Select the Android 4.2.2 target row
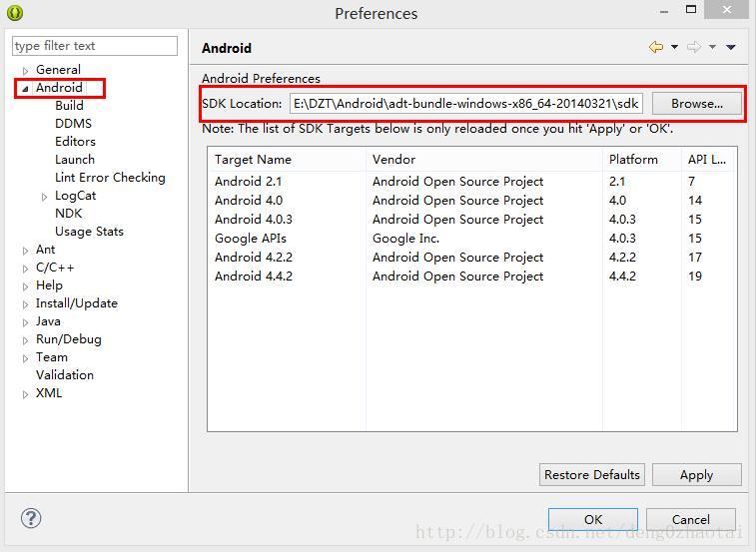 [x=472, y=257]
